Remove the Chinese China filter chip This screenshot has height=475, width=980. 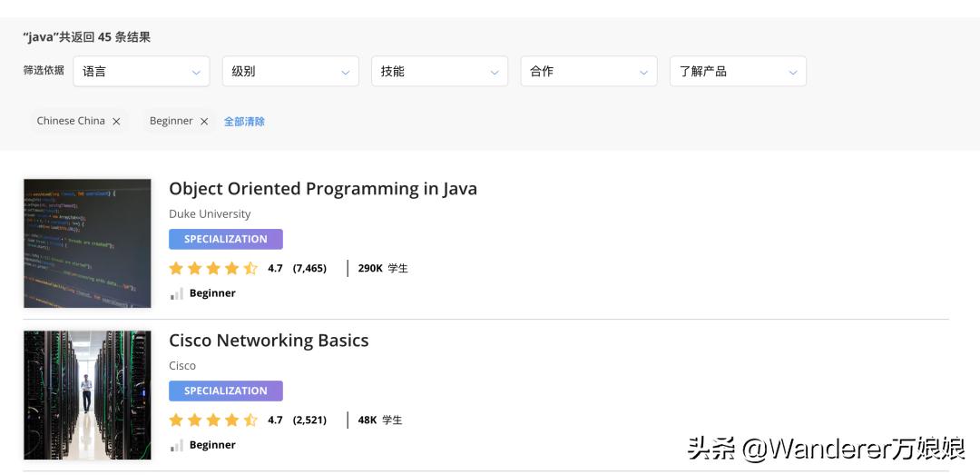[116, 122]
